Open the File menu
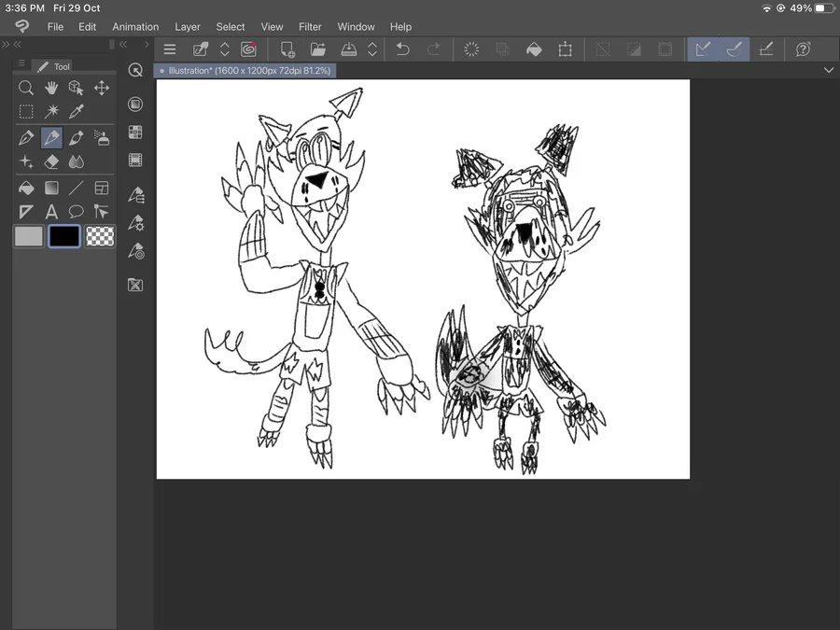The width and height of the screenshot is (840, 630). tap(55, 27)
